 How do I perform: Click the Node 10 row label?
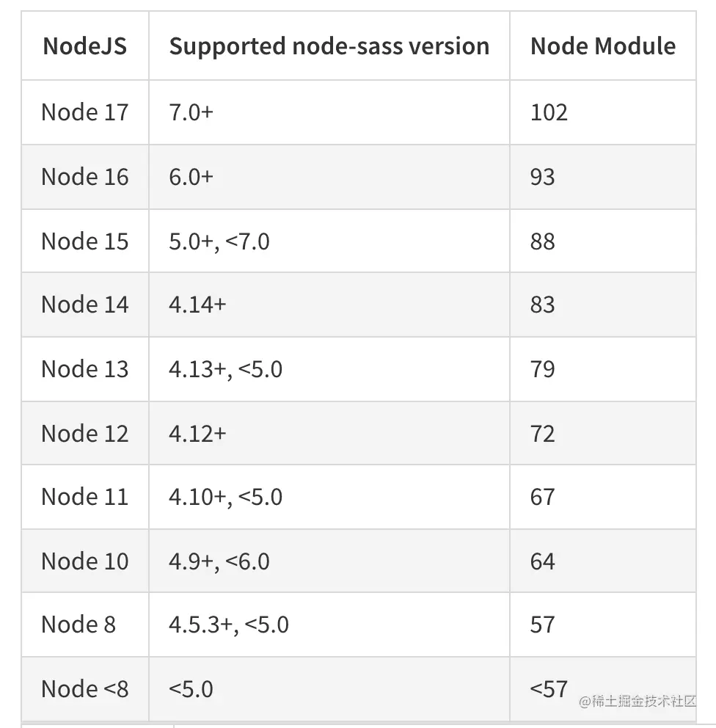tap(84, 561)
